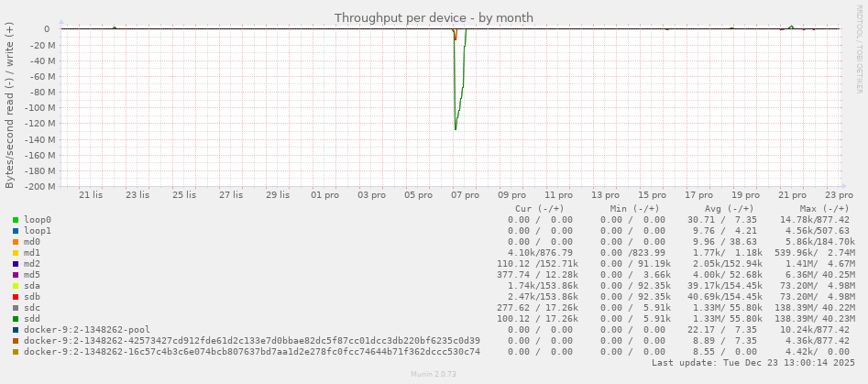The image size is (868, 384).
Task: Click the md2 current value 110.12 /152.71k
Action: coord(537,264)
